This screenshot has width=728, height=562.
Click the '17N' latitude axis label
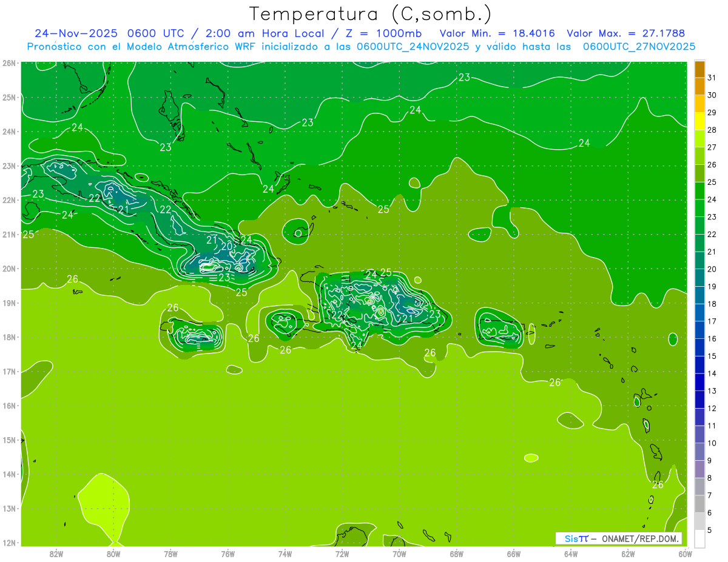click(9, 371)
